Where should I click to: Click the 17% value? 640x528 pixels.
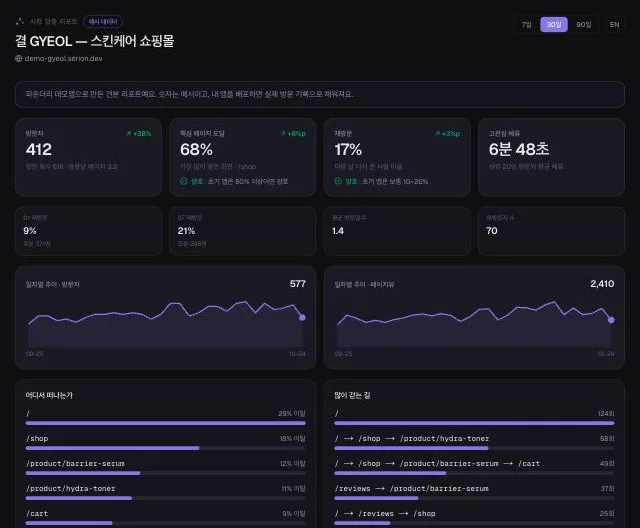coord(348,149)
